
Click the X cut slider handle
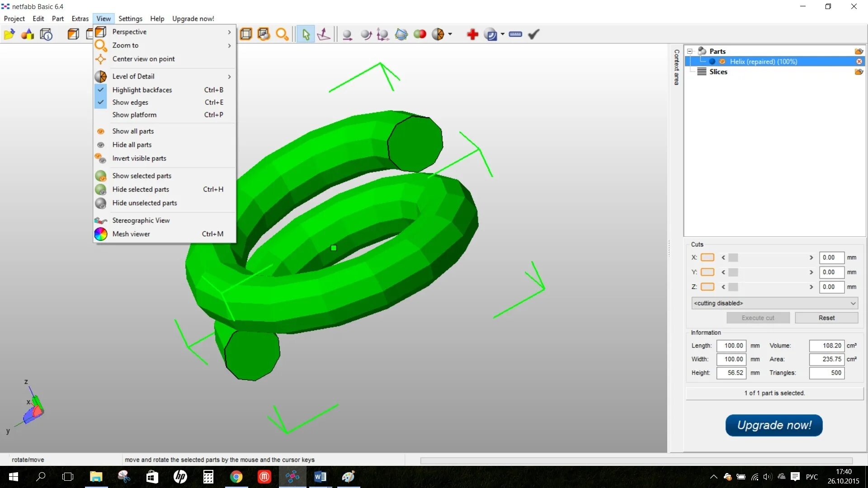point(733,258)
